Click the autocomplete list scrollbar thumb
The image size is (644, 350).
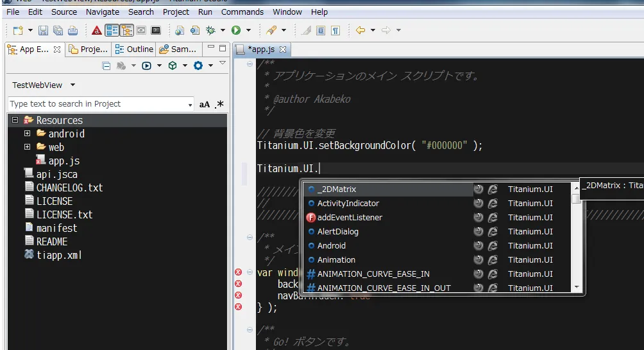tap(576, 198)
